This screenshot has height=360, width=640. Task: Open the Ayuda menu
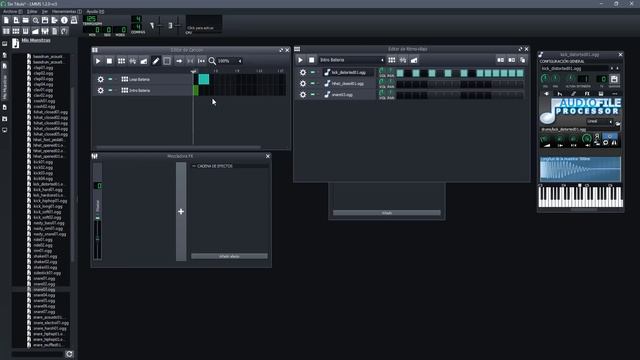[x=95, y=11]
